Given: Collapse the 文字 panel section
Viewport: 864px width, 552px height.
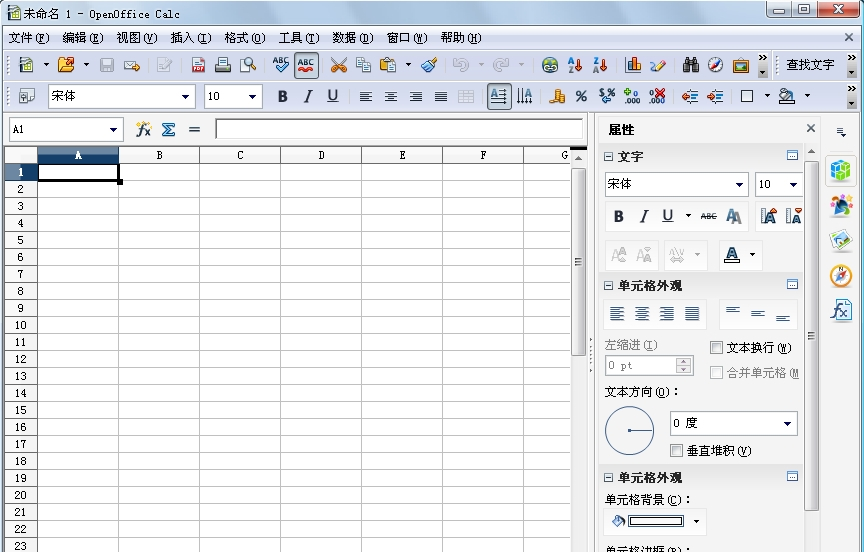Looking at the screenshot, I should pos(608,156).
